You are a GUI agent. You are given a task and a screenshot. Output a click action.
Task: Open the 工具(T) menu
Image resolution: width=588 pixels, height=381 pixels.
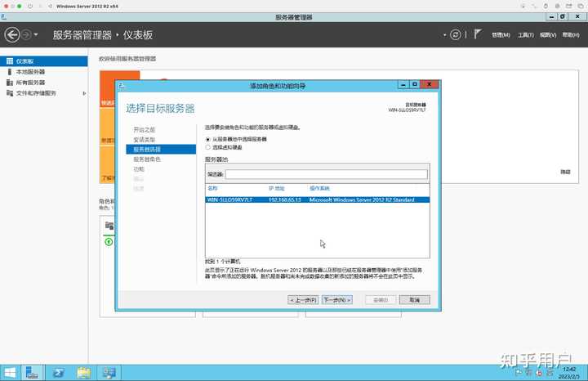pos(525,35)
